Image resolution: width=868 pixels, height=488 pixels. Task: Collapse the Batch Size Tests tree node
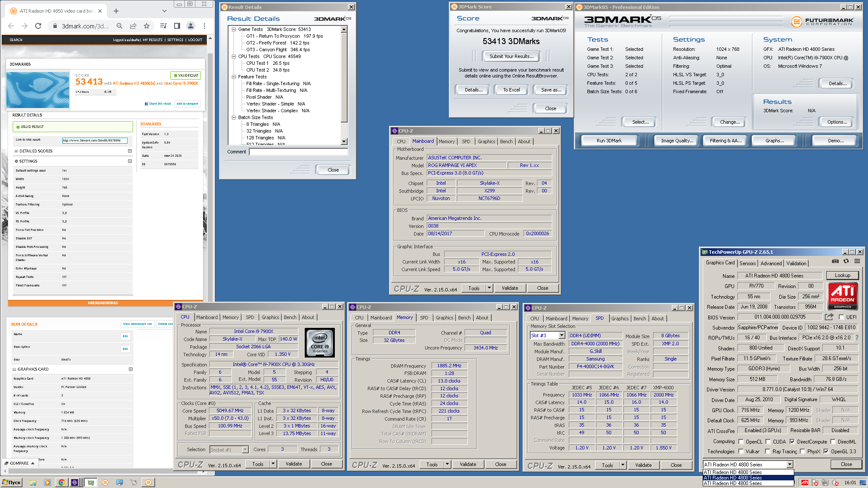click(234, 117)
